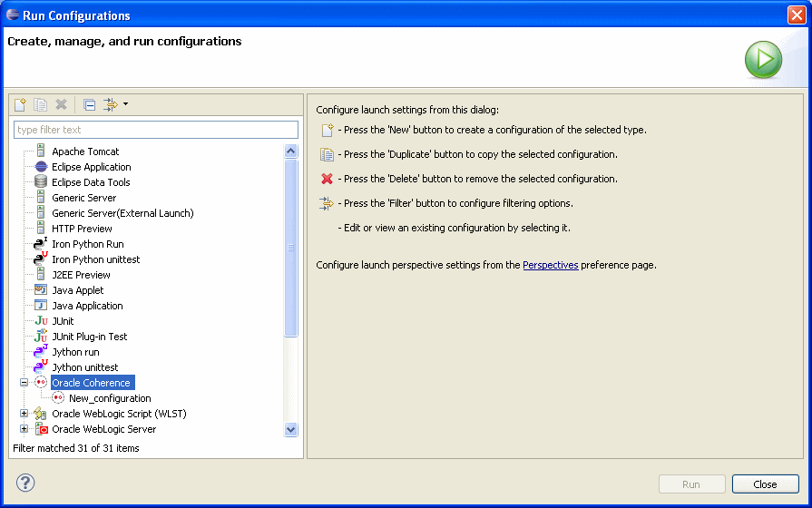812x508 pixels.
Task: Open dialog help with question mark icon
Action: (x=25, y=483)
